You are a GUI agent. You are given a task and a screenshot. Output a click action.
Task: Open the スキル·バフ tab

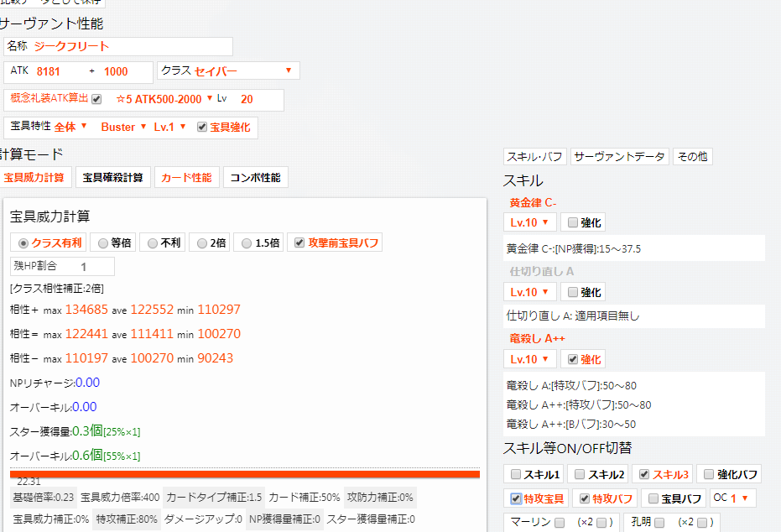(x=535, y=156)
